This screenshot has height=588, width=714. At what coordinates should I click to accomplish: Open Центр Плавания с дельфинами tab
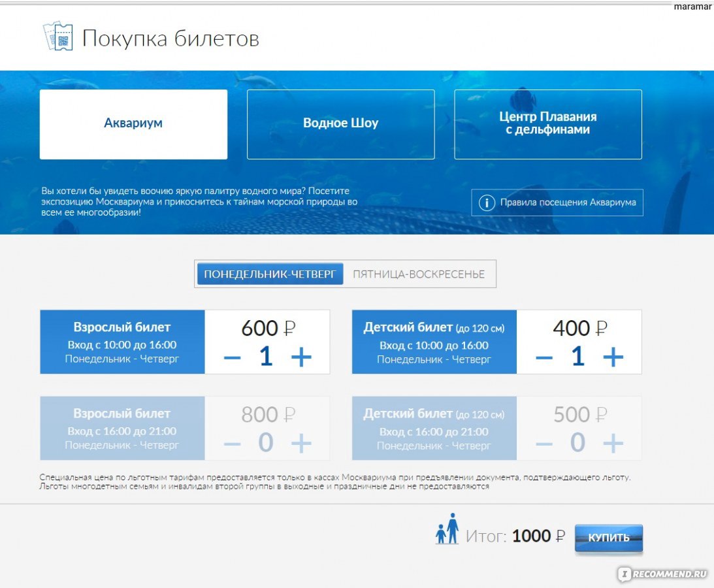point(548,123)
